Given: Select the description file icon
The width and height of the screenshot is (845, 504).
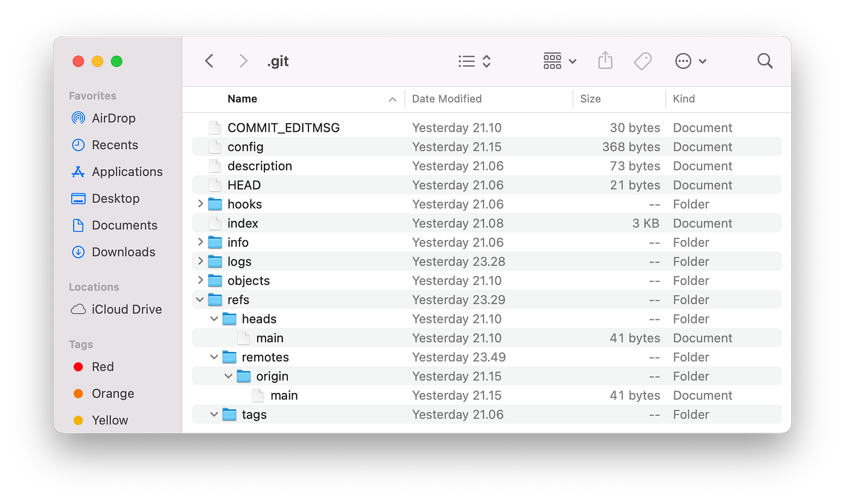Looking at the screenshot, I should [215, 166].
